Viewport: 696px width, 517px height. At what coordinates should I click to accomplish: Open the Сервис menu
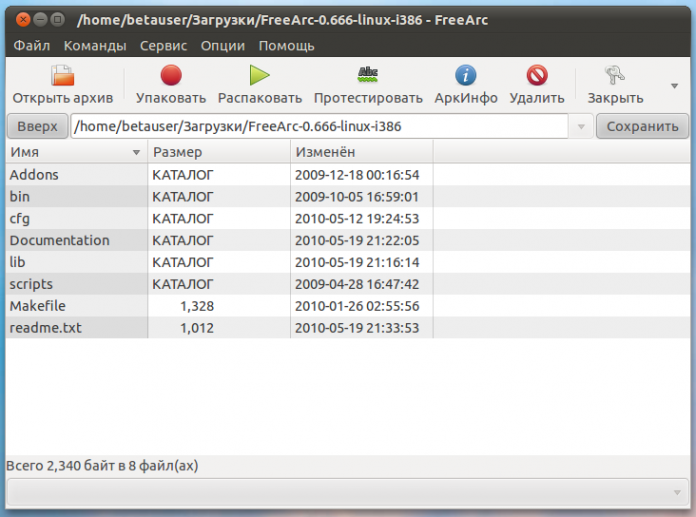click(163, 46)
